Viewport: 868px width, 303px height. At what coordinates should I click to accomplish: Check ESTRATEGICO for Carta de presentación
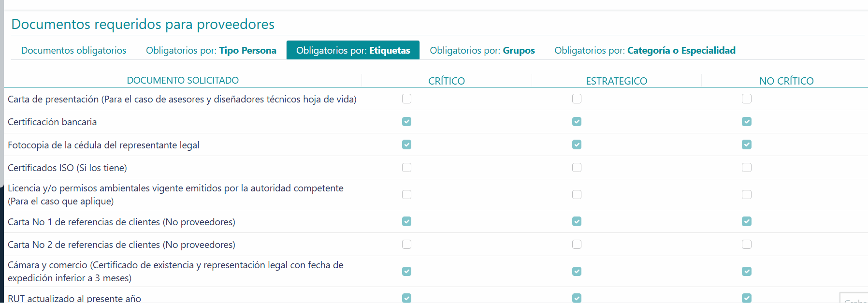point(577,99)
